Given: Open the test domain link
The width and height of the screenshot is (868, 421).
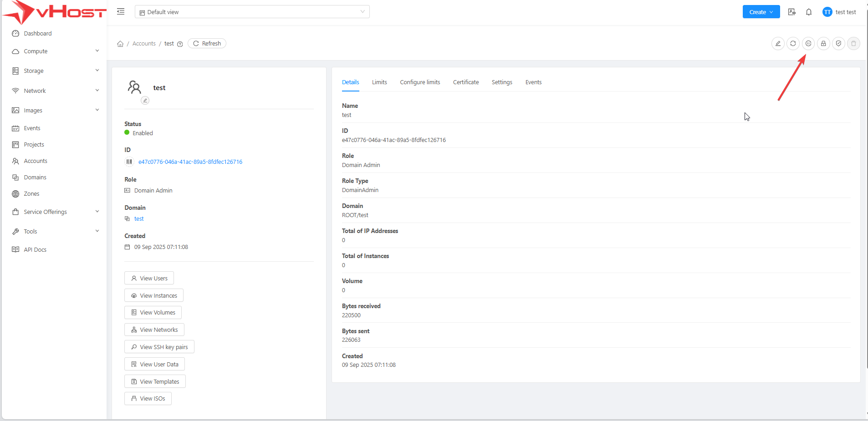Looking at the screenshot, I should (x=139, y=219).
